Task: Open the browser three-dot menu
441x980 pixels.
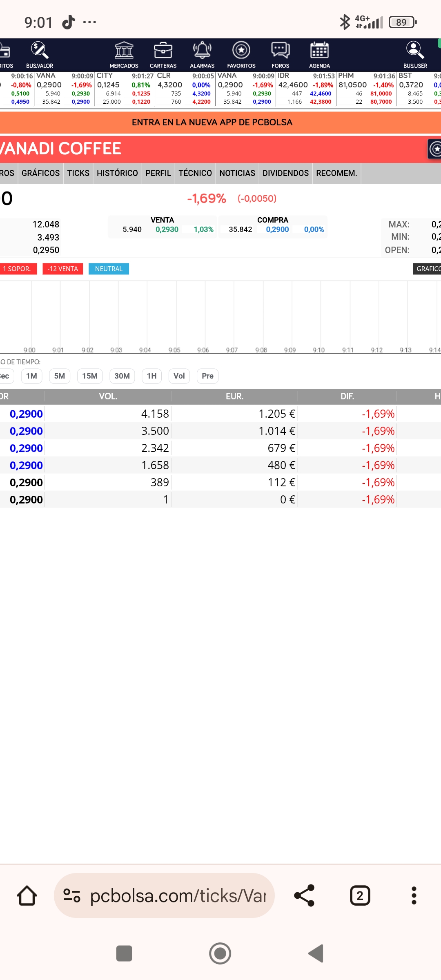Action: pos(414,895)
